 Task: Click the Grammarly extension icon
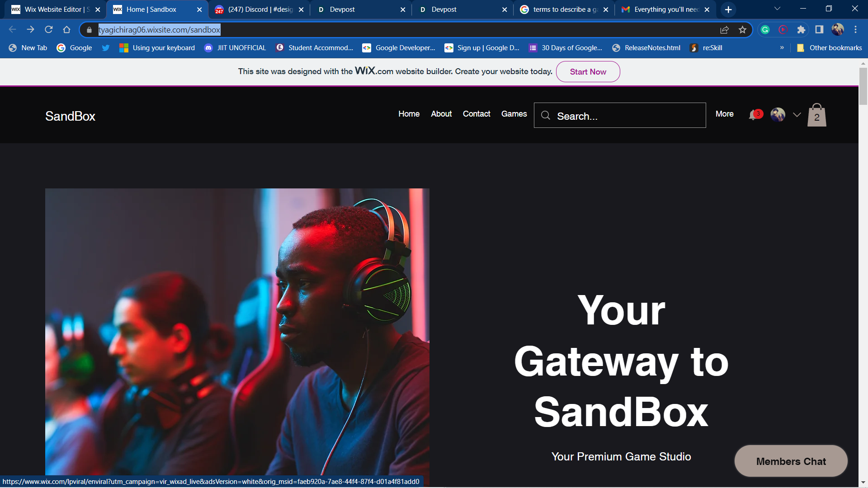coord(765,30)
